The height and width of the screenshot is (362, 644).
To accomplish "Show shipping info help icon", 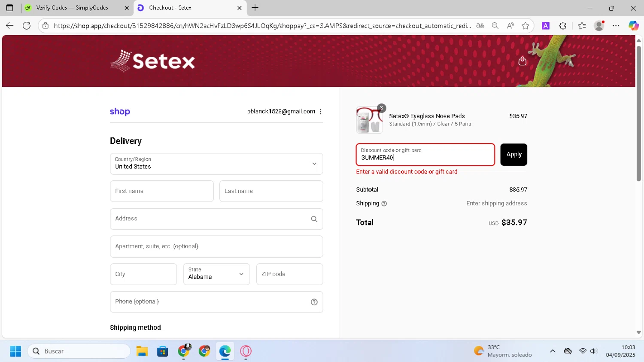I will [384, 204].
